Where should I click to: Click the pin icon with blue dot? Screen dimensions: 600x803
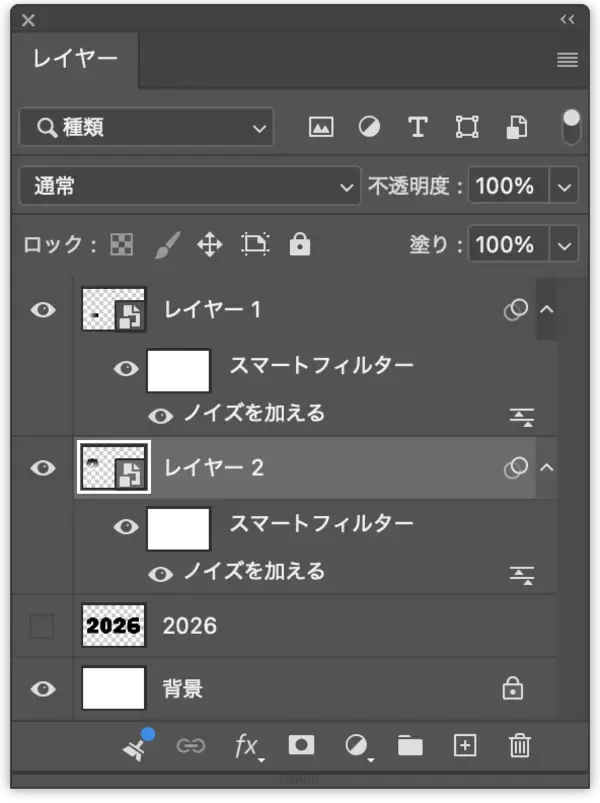point(137,745)
